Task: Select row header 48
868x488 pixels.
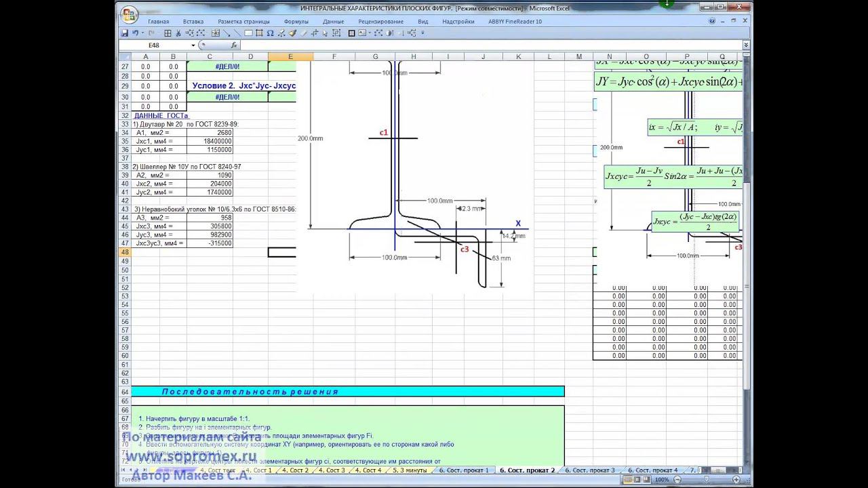Action: point(124,252)
